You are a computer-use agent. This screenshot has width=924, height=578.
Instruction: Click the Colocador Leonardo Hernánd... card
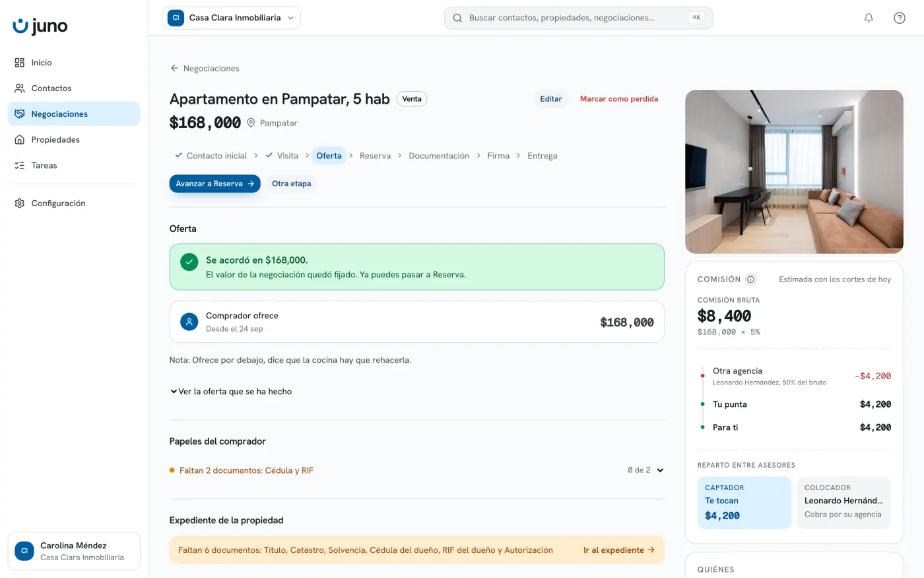(844, 503)
